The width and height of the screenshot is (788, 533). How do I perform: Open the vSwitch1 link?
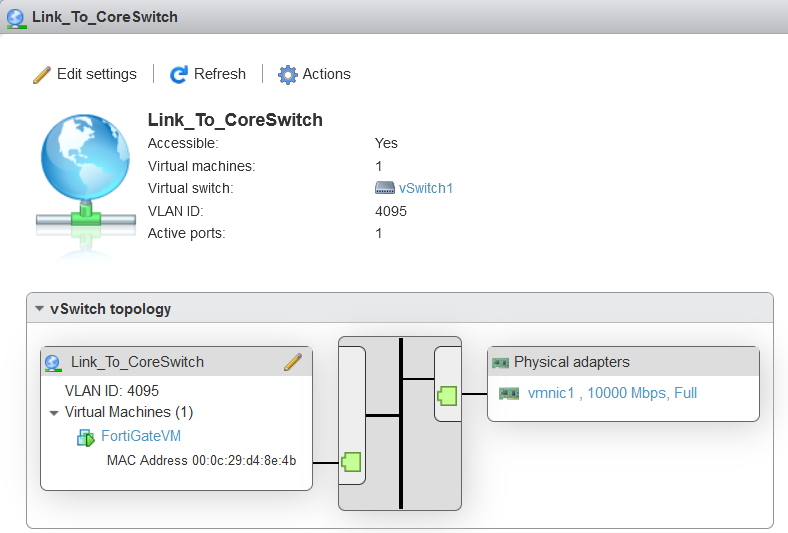pyautogui.click(x=426, y=188)
